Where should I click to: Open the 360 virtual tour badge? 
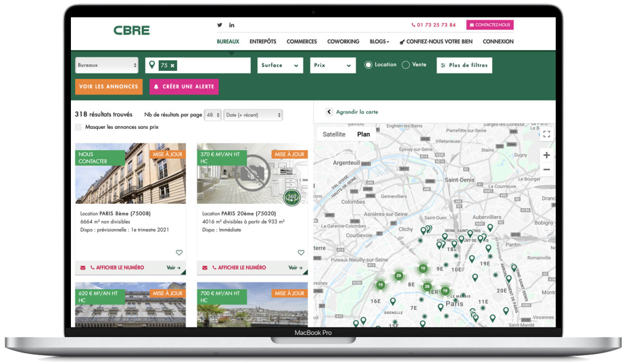tap(292, 197)
